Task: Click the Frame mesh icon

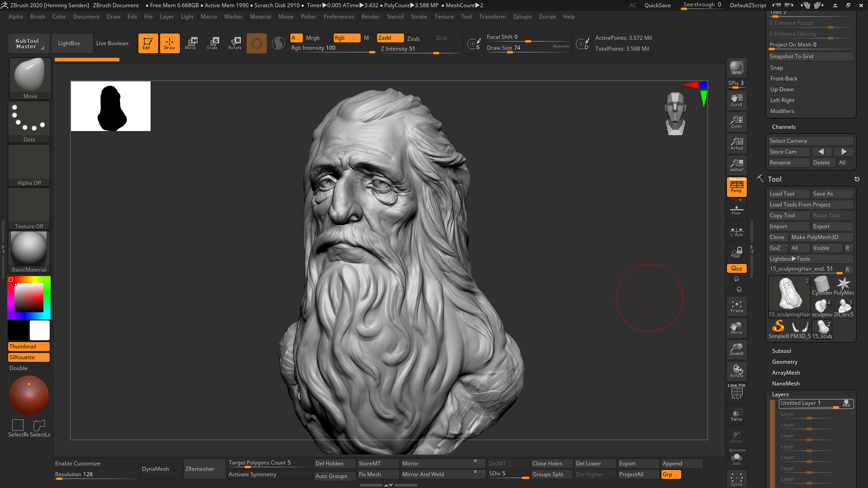Action: click(736, 306)
